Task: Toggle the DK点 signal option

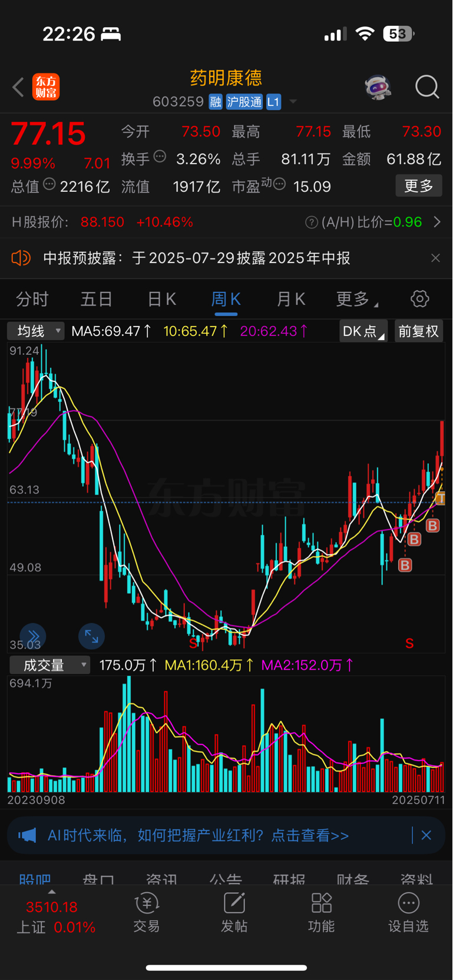Action: coord(363,331)
